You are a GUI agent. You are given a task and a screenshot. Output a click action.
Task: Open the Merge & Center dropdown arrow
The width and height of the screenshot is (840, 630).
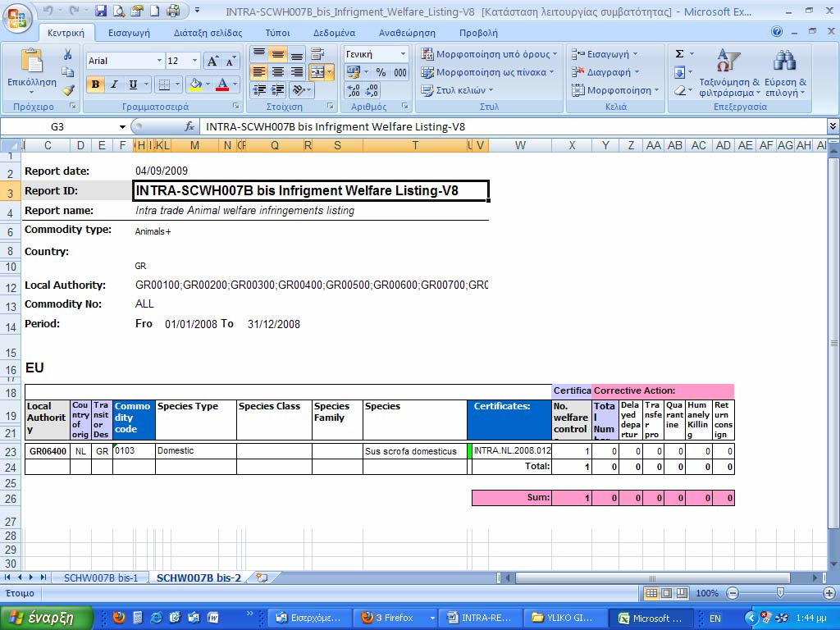(x=330, y=72)
